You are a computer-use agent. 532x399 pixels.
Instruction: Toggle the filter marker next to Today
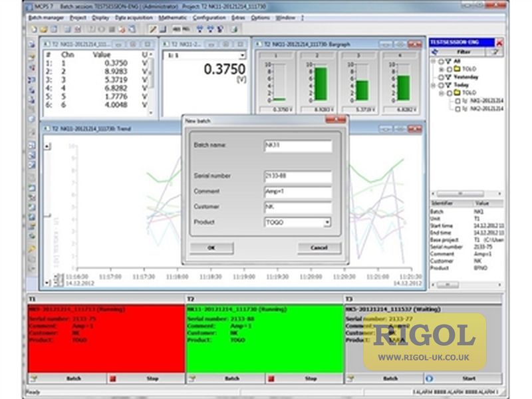coord(448,84)
